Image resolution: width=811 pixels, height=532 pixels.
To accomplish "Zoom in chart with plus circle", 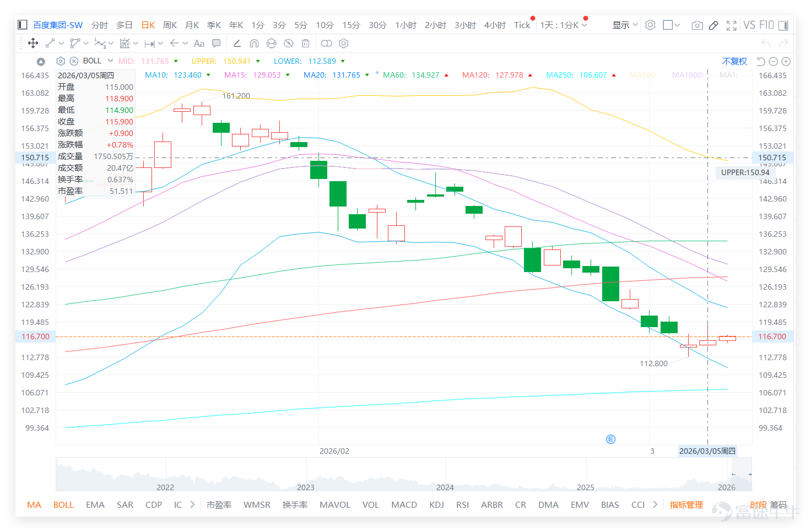I will 786,62.
